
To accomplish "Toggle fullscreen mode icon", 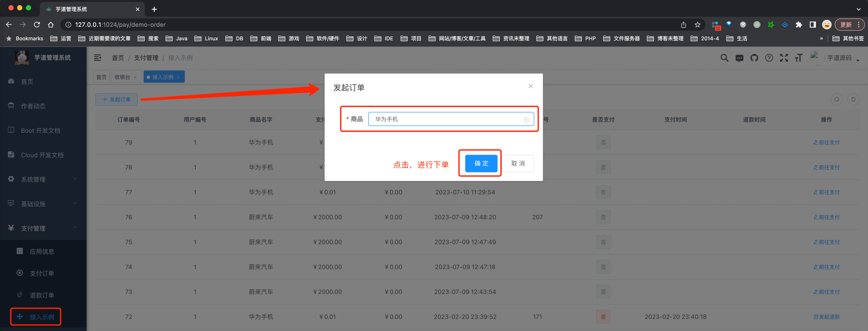I will (x=784, y=58).
